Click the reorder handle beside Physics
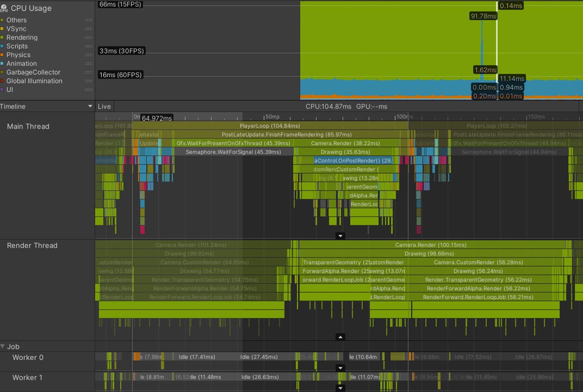The width and height of the screenshot is (583, 392). coord(89,55)
